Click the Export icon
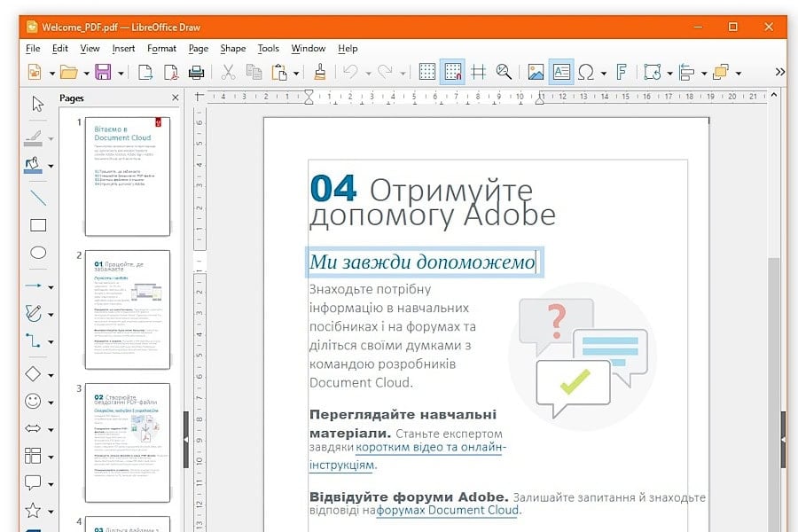Viewport: 798px width, 532px height. (145, 73)
